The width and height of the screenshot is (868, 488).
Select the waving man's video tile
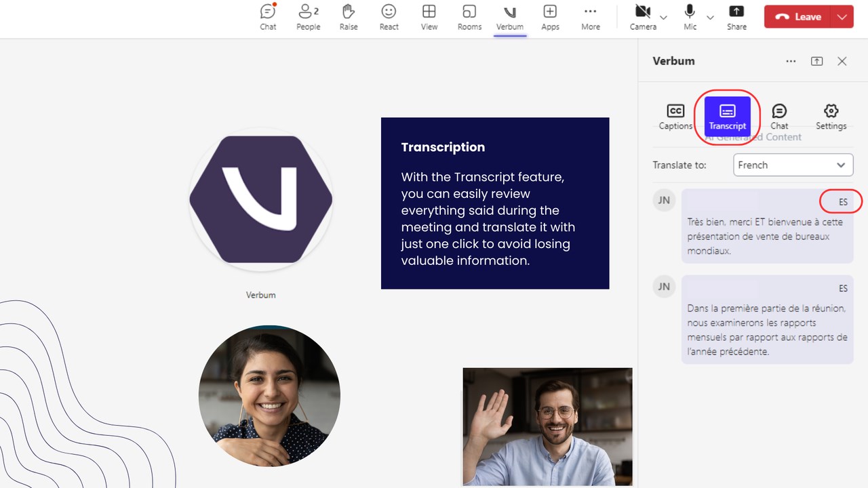tap(547, 427)
